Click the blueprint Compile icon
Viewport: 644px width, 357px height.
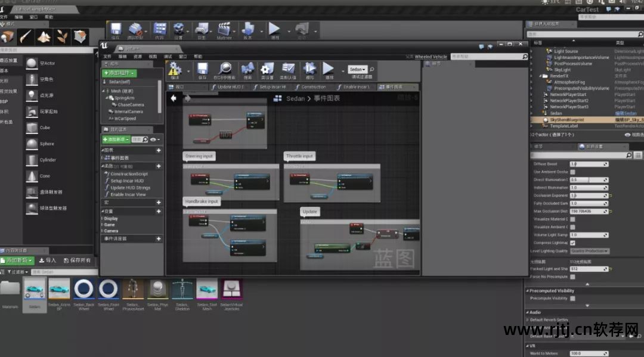coord(175,69)
